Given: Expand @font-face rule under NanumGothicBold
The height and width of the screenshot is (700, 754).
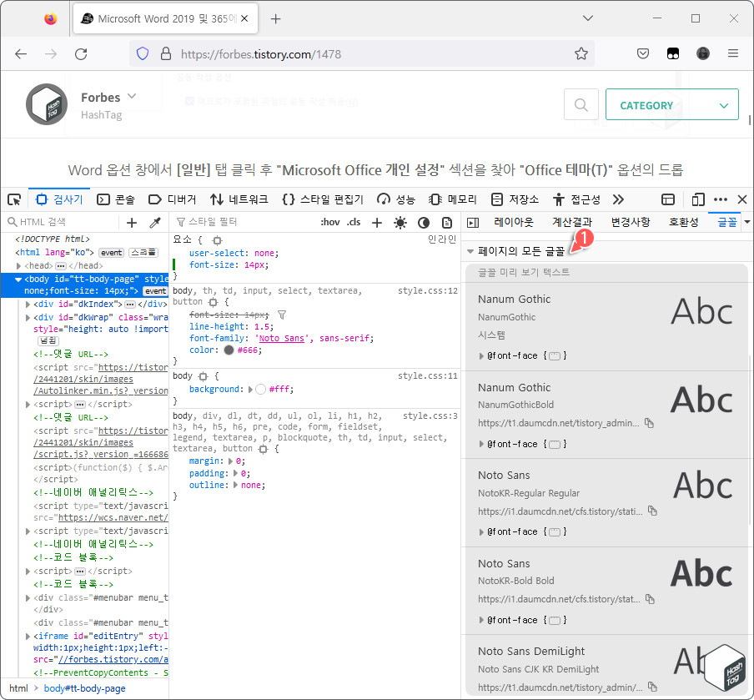Looking at the screenshot, I should click(481, 444).
